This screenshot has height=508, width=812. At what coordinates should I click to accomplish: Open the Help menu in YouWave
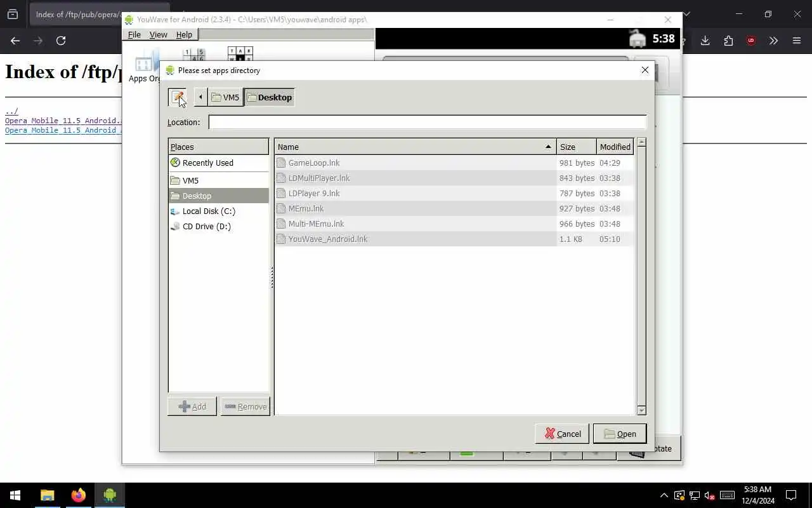click(184, 34)
